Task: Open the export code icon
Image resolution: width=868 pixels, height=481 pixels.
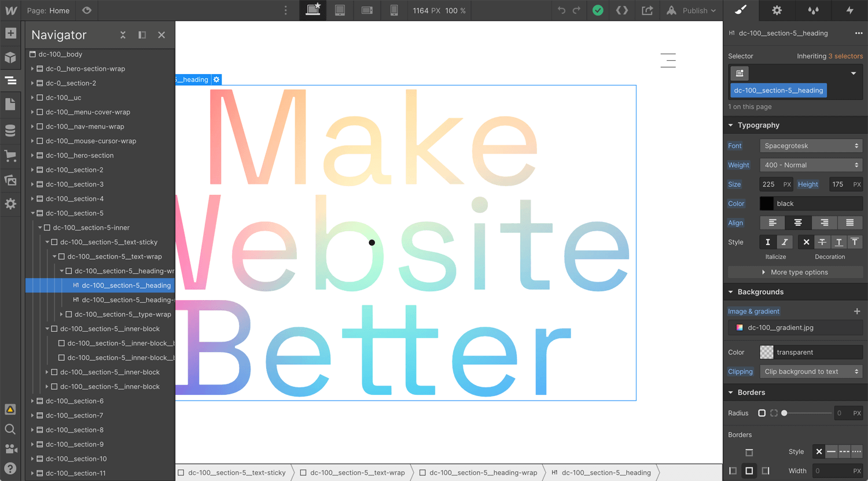Action: (622, 10)
